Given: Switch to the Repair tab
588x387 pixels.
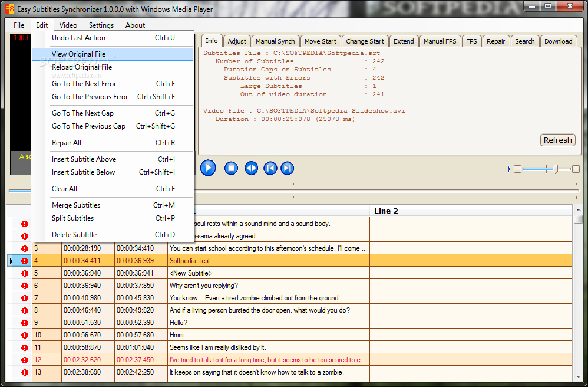Looking at the screenshot, I should click(x=496, y=41).
